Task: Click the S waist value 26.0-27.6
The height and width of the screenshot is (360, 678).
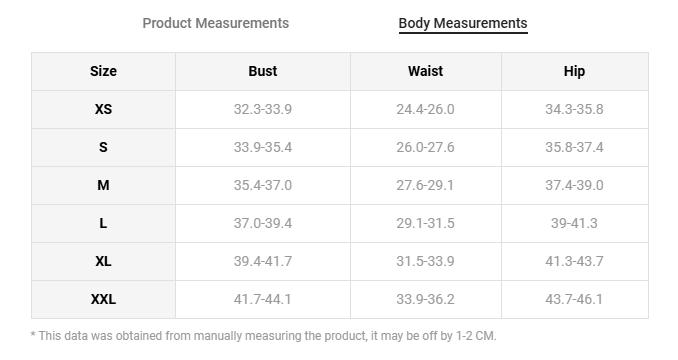Action: [x=425, y=147]
